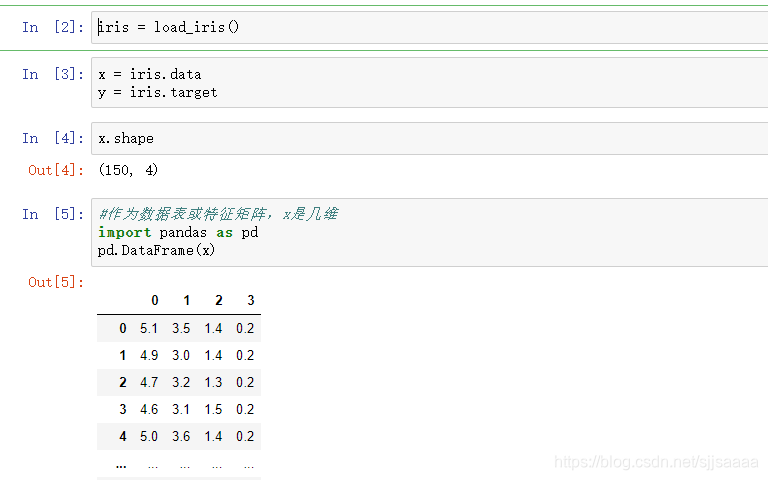Click column header 0 of the DataFrame
This screenshot has height=480, width=768.
[155, 300]
